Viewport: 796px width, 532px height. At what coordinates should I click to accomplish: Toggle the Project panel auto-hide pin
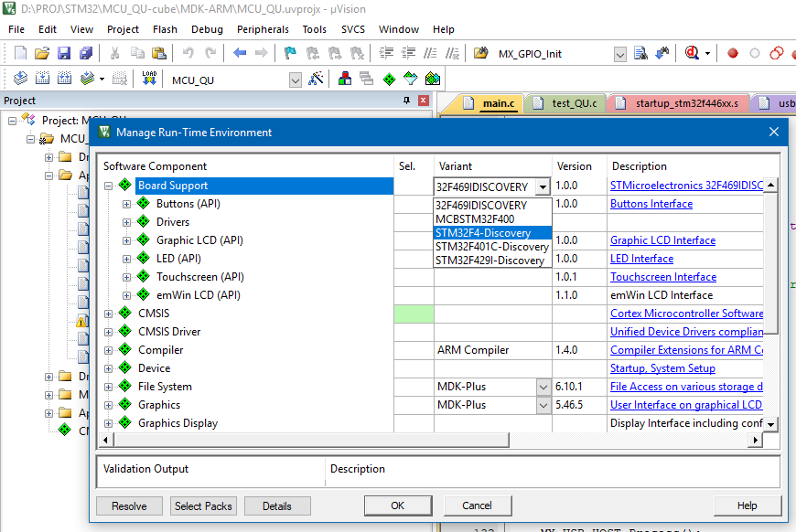(x=406, y=101)
